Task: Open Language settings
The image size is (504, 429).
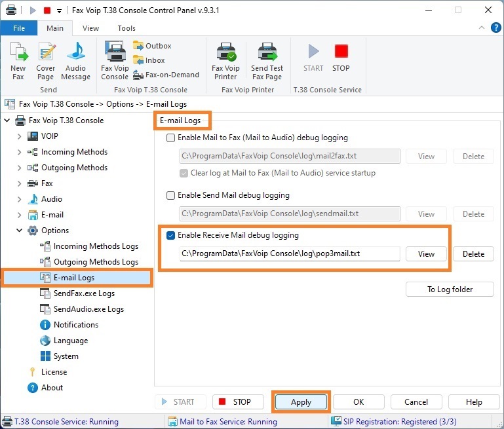Action: [64, 341]
